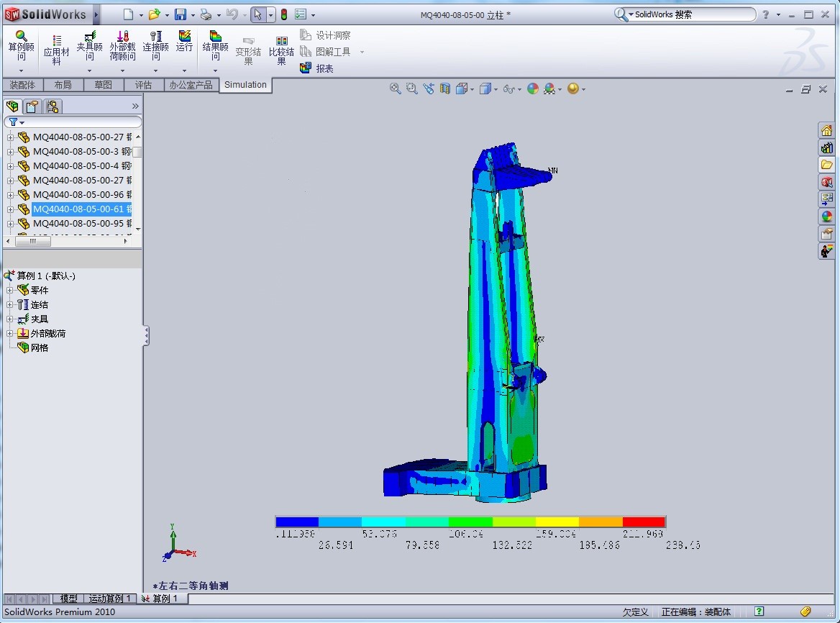
Task: Click the Run (运行) simulation icon
Action: (x=185, y=41)
